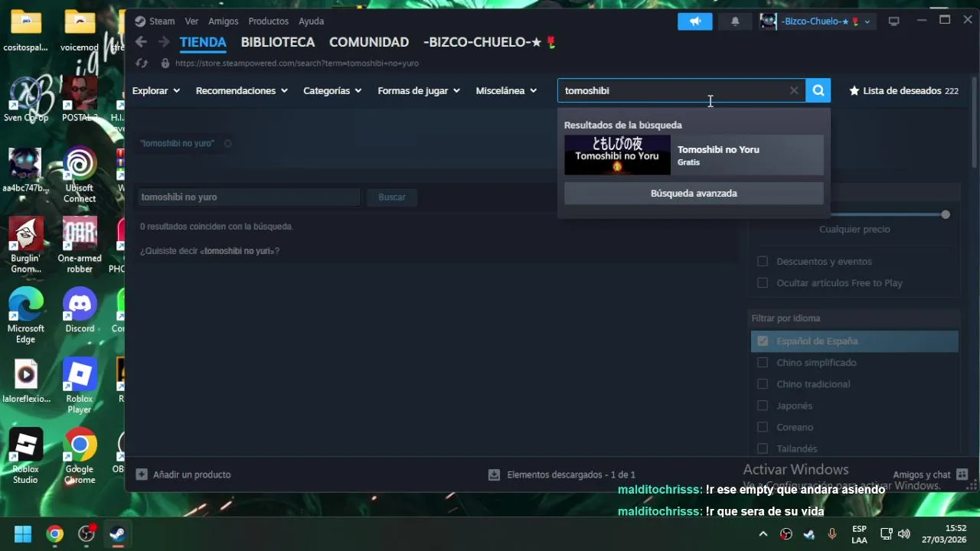Screen dimensions: 980x551
Task: Open the Ayuda menu
Action: pyautogui.click(x=311, y=21)
